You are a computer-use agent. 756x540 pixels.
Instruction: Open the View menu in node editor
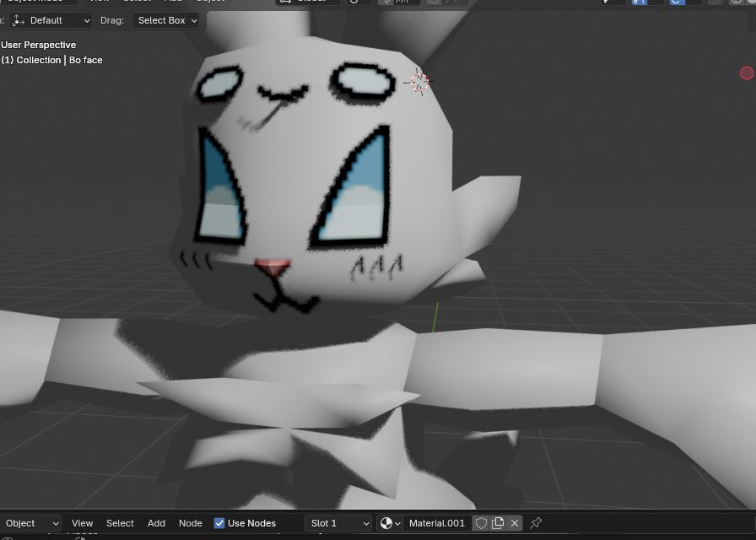coord(82,523)
